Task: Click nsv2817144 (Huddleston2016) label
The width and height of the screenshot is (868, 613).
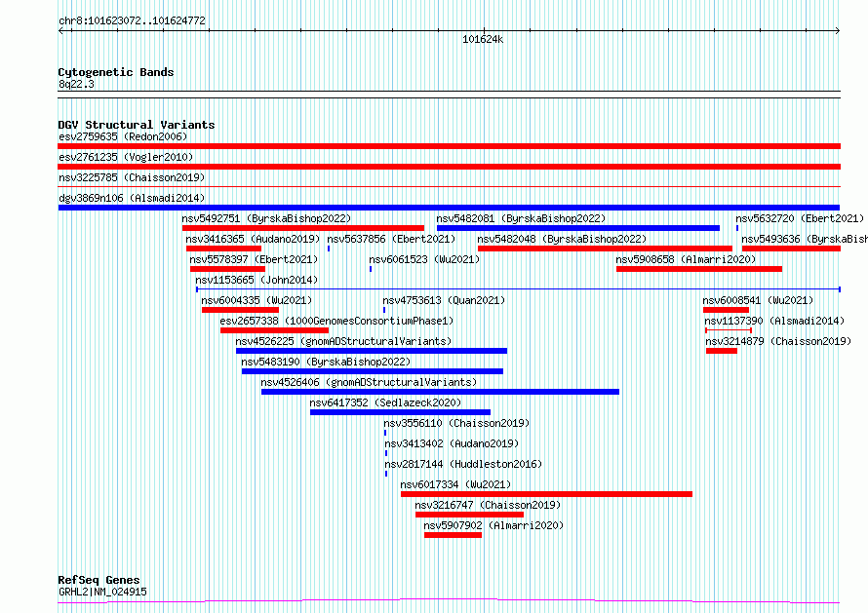Action: [x=463, y=464]
